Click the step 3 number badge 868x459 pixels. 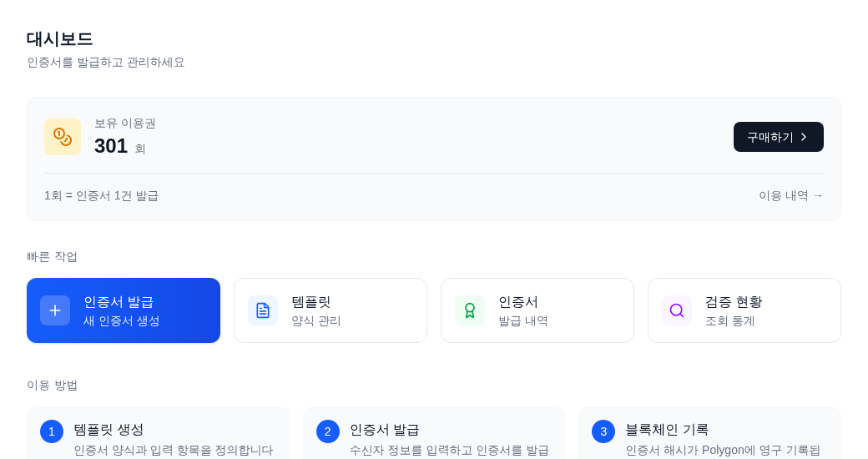click(603, 431)
